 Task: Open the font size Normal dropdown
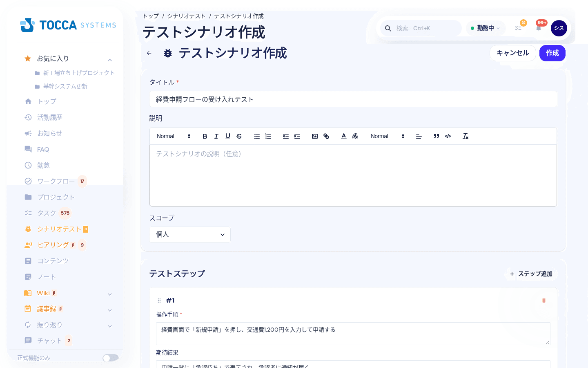388,136
